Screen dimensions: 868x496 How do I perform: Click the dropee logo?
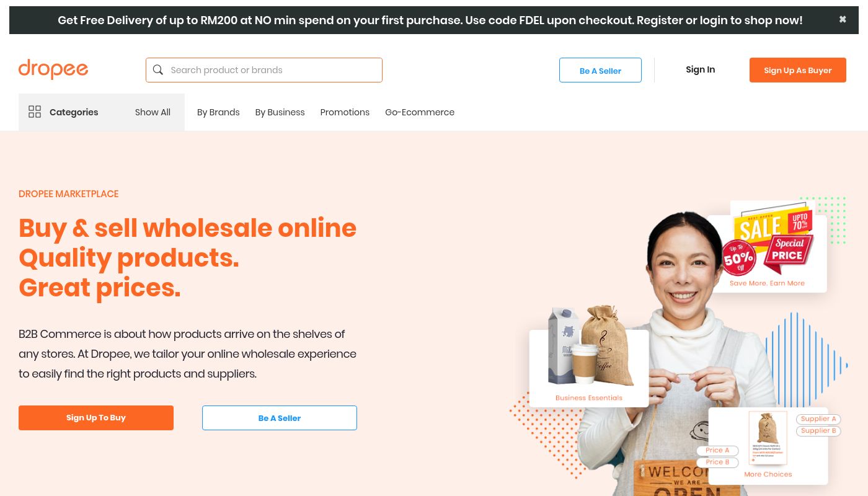[x=53, y=69]
